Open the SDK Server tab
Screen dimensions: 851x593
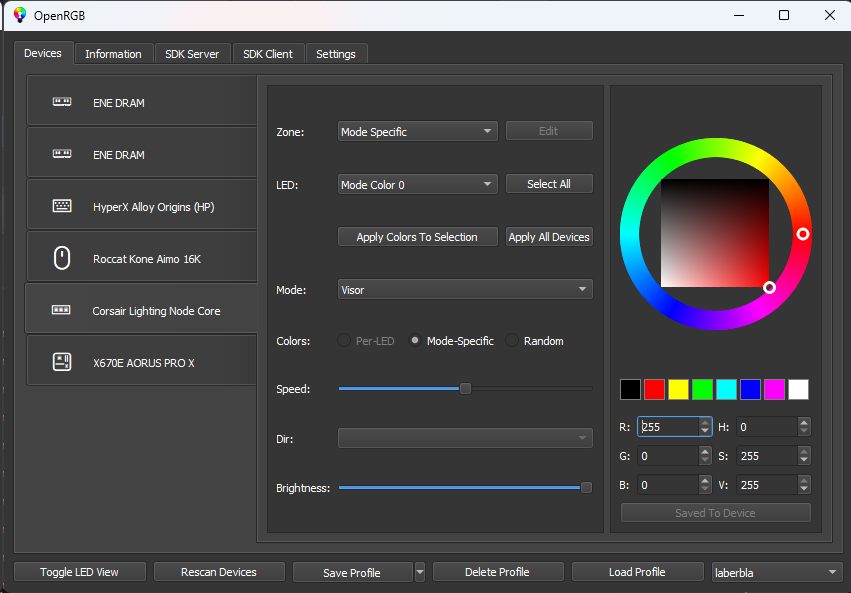192,54
